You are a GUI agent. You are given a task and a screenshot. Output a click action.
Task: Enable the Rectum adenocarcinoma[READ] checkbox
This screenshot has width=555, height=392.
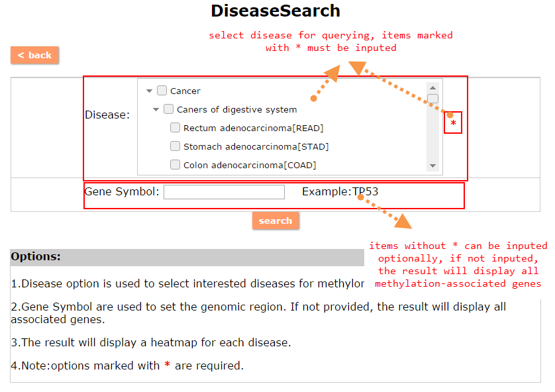point(176,128)
